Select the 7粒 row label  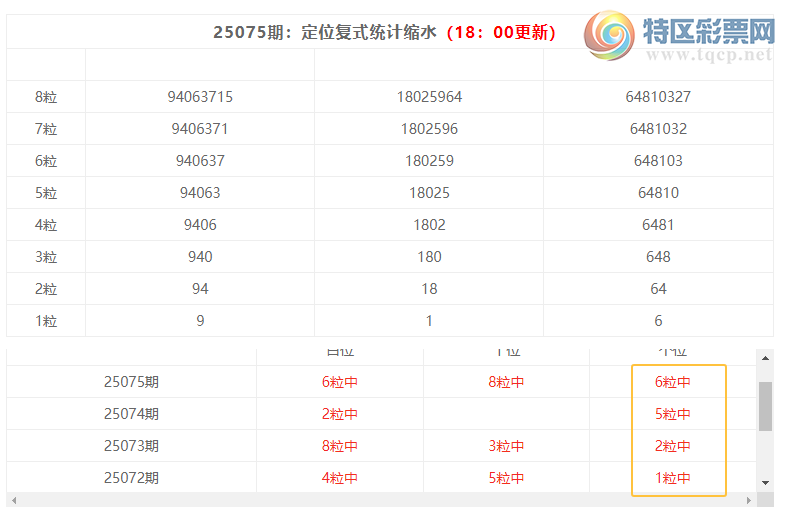46,129
